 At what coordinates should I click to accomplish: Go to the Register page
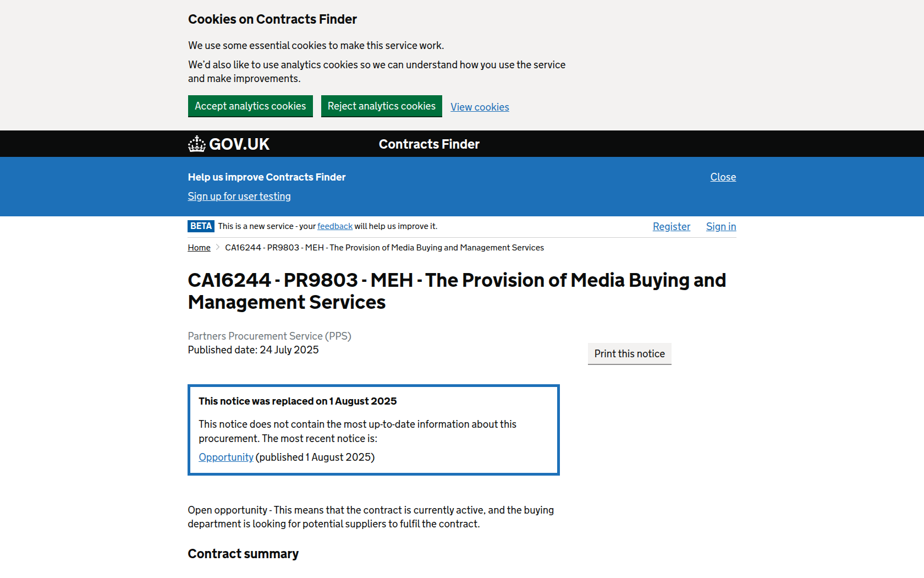[671, 227]
